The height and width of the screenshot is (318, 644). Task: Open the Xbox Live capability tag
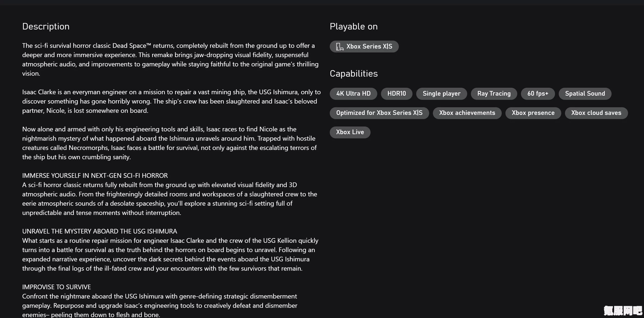[350, 132]
